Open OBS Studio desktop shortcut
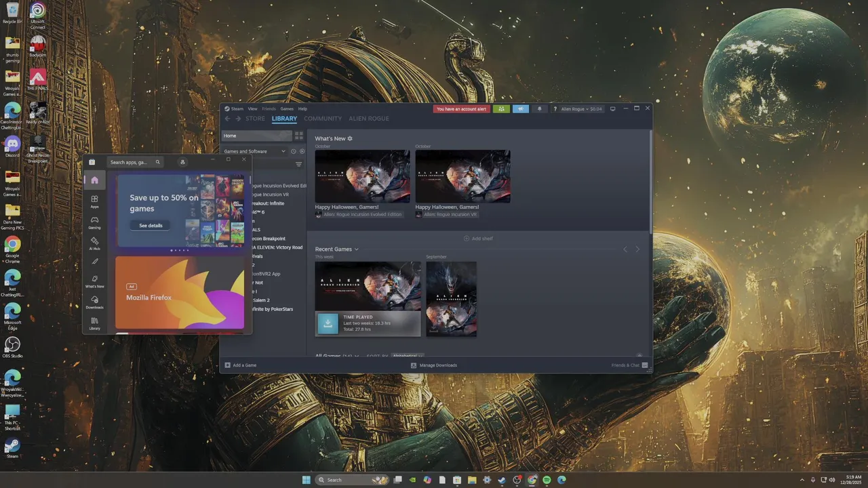 click(12, 348)
